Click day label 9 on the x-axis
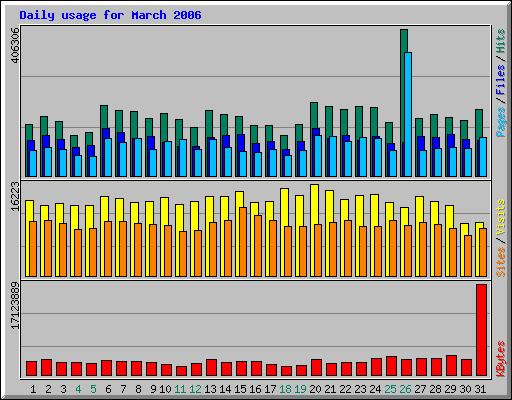 153,389
